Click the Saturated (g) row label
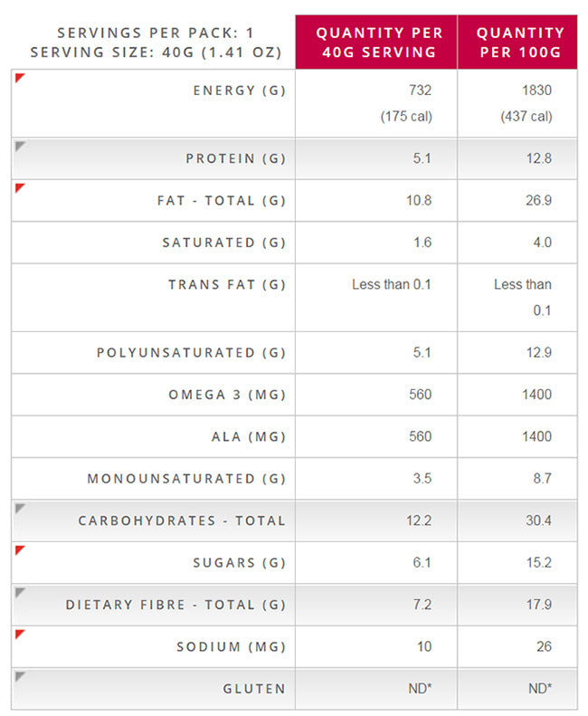Viewport: 588px width, 716px height. pyautogui.click(x=223, y=243)
